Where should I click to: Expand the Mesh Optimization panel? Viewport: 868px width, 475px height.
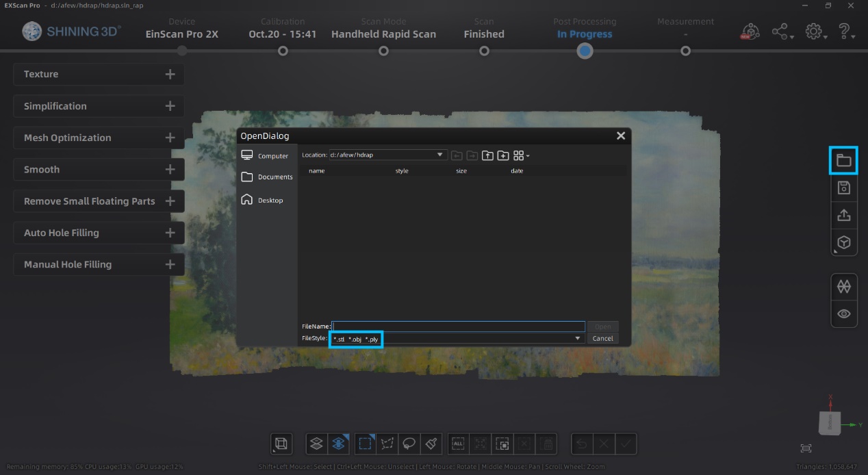click(x=99, y=138)
